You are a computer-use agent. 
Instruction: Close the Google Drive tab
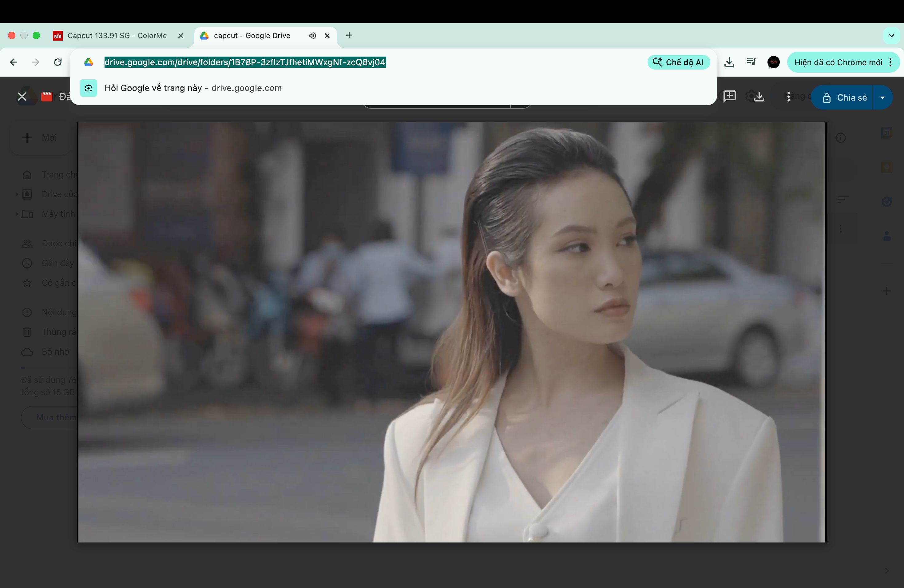[327, 36]
